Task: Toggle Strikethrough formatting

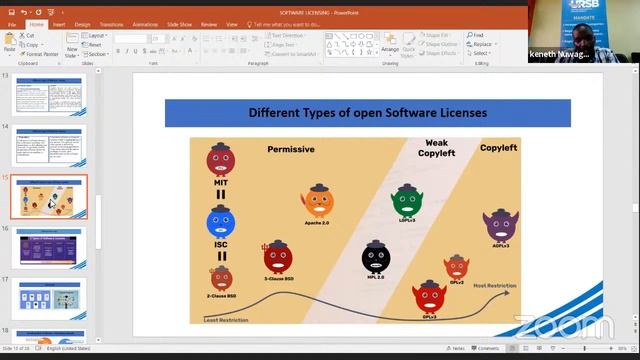Action: tap(153, 51)
